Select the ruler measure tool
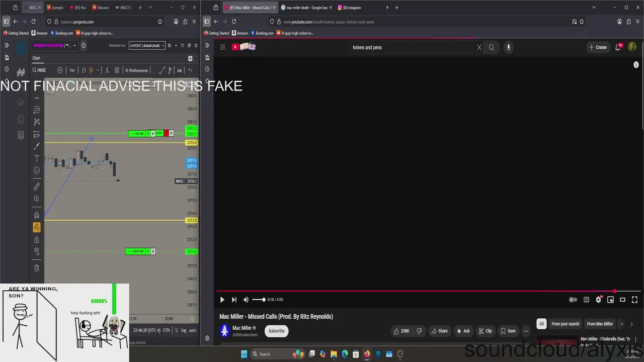The width and height of the screenshot is (644, 362). click(37, 187)
